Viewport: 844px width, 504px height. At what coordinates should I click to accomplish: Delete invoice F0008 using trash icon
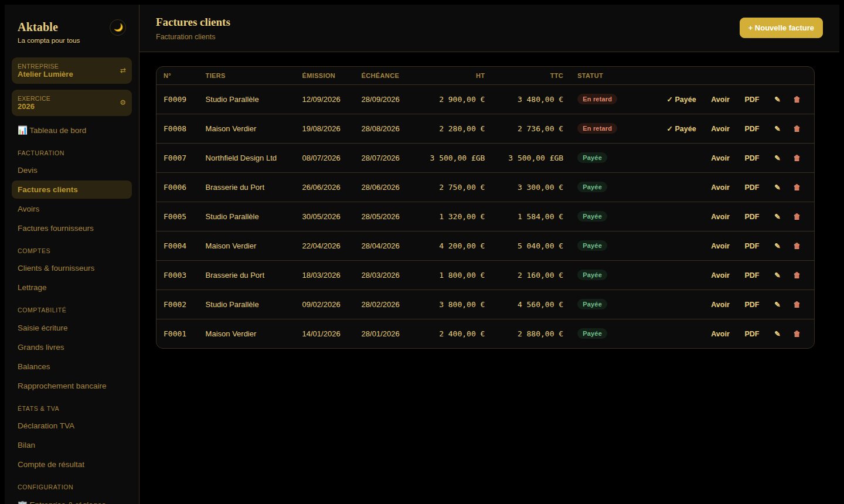(x=797, y=129)
